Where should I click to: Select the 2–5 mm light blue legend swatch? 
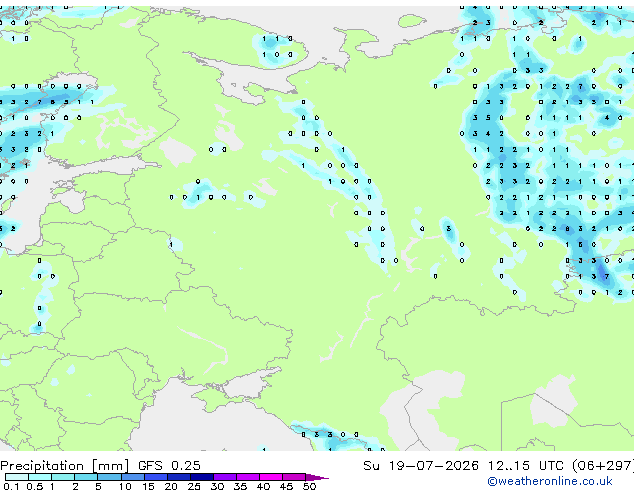[x=86, y=477]
